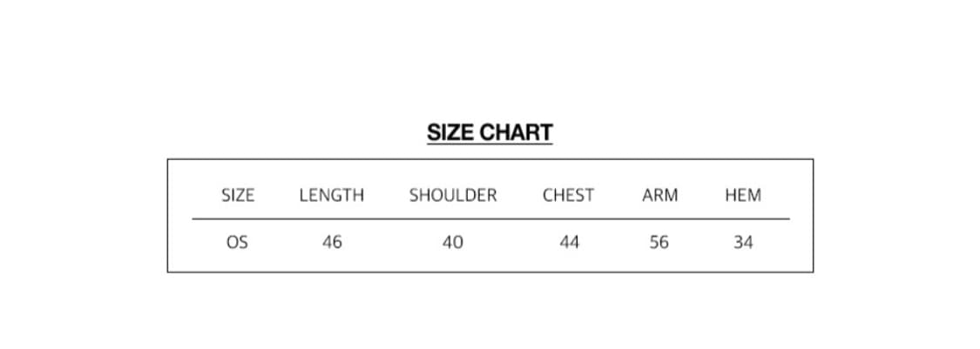Select the length value 46
Image resolution: width=980 pixels, height=349 pixels.
[332, 243]
